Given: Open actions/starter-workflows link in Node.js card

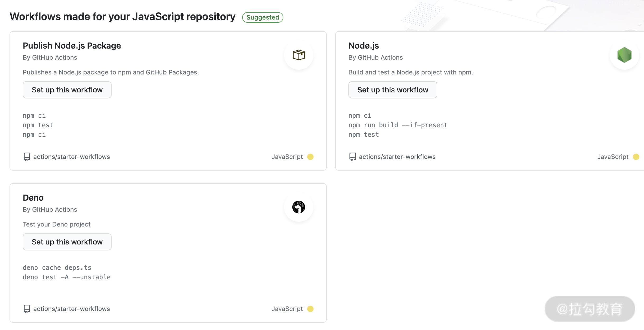Looking at the screenshot, I should point(397,157).
